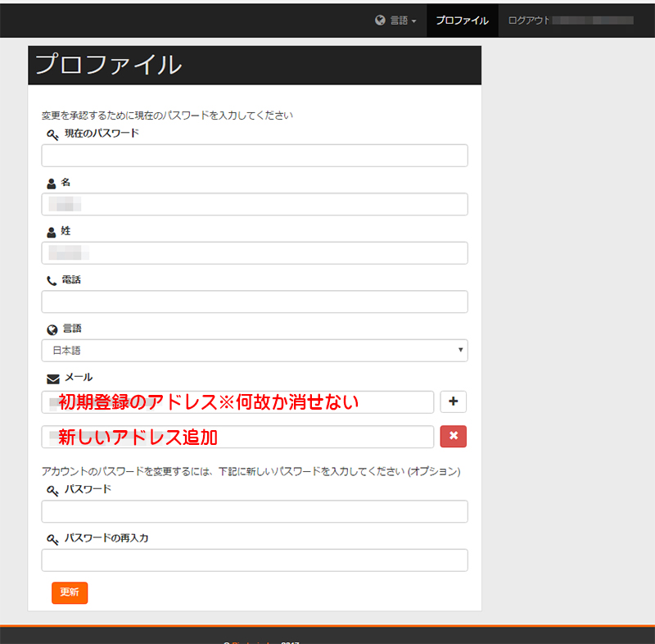Focus the パスワードの再入力 field

pyautogui.click(x=254, y=560)
